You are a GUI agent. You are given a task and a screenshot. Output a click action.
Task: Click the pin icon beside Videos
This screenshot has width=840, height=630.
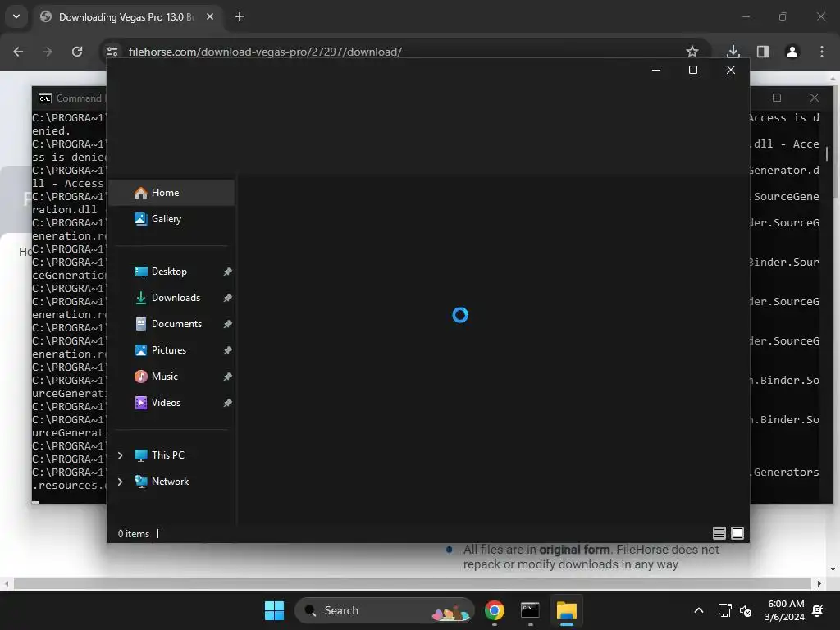[228, 403]
